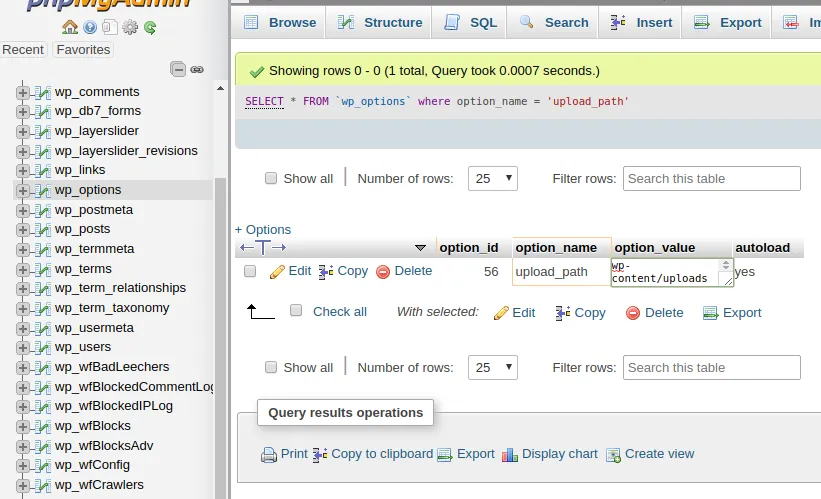Open the Export tab
Image resolution: width=821 pixels, height=499 pixels.
pos(726,23)
